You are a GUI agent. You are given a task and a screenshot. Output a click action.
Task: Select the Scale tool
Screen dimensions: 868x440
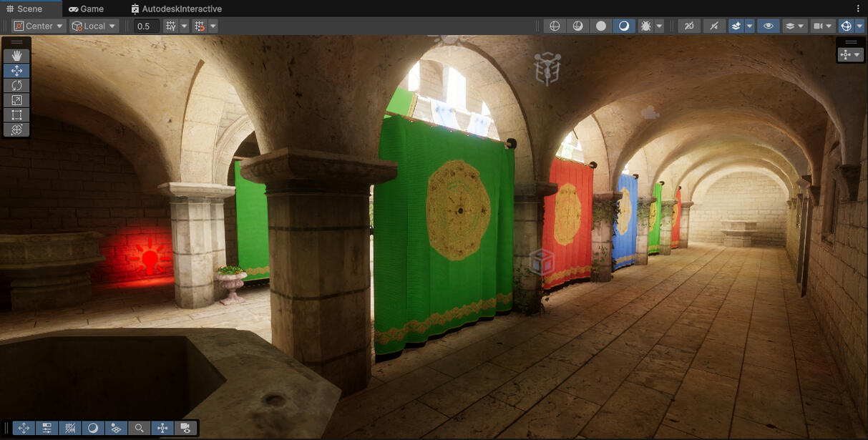point(16,100)
